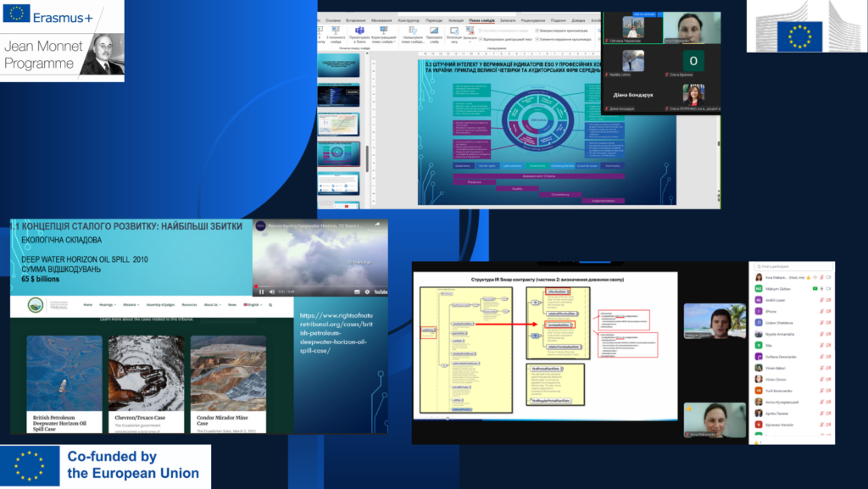Image resolution: width=868 pixels, height=489 pixels.
Task: Select the selected ESG circle slide thumbnail
Action: tap(338, 153)
